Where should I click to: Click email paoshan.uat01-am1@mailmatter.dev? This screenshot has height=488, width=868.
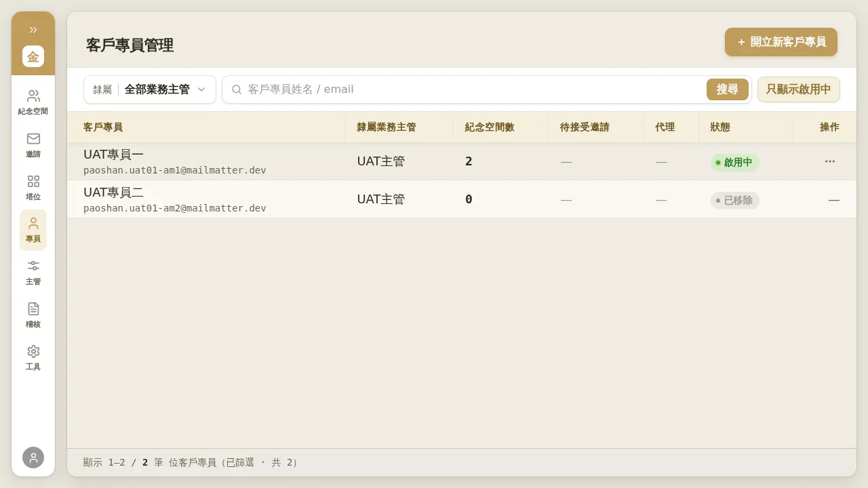[x=175, y=170]
